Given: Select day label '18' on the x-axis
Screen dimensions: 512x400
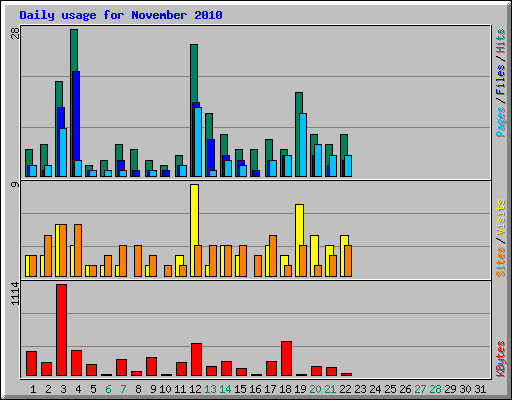Looking at the screenshot, I should (285, 389).
